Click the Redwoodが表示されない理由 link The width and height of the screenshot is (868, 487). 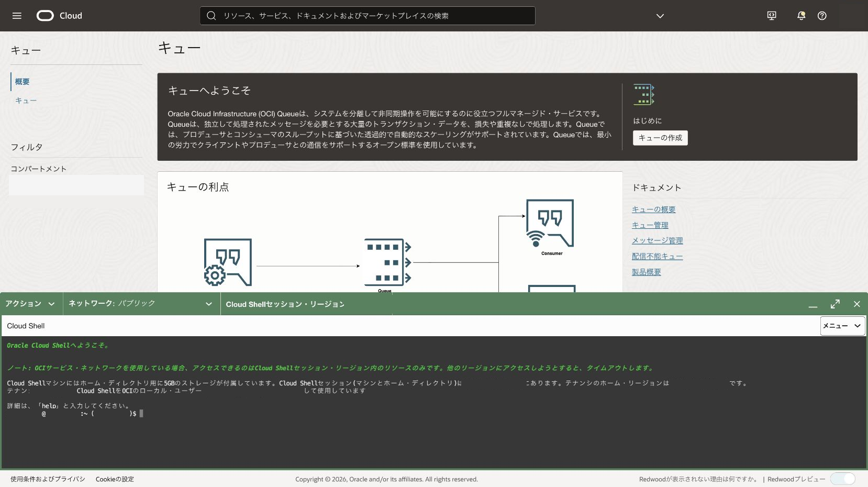(x=698, y=479)
